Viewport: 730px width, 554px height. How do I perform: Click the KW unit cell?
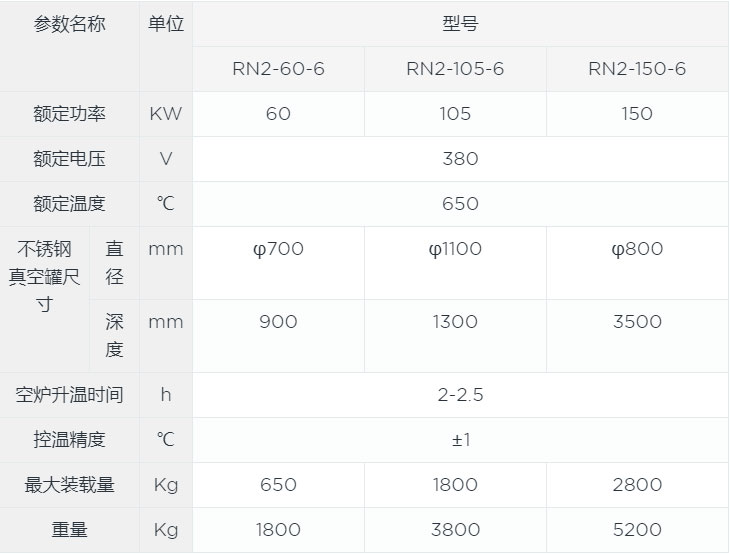tap(165, 114)
